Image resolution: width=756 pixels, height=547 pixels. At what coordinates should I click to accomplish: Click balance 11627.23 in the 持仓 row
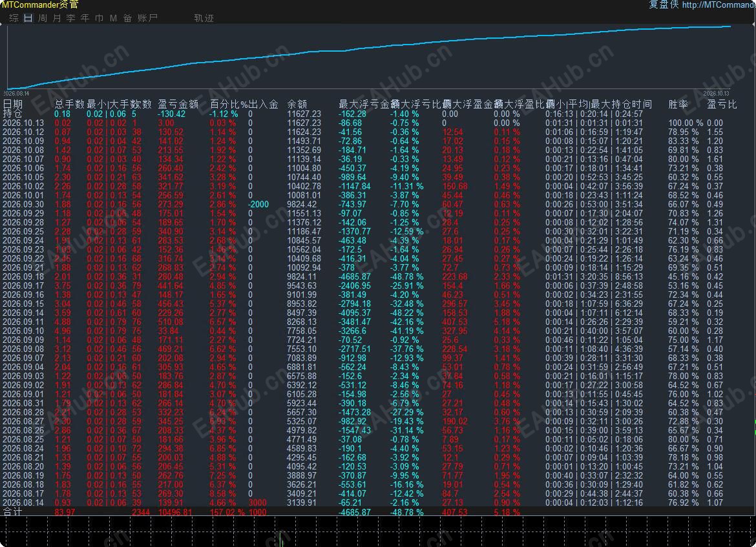(304, 114)
